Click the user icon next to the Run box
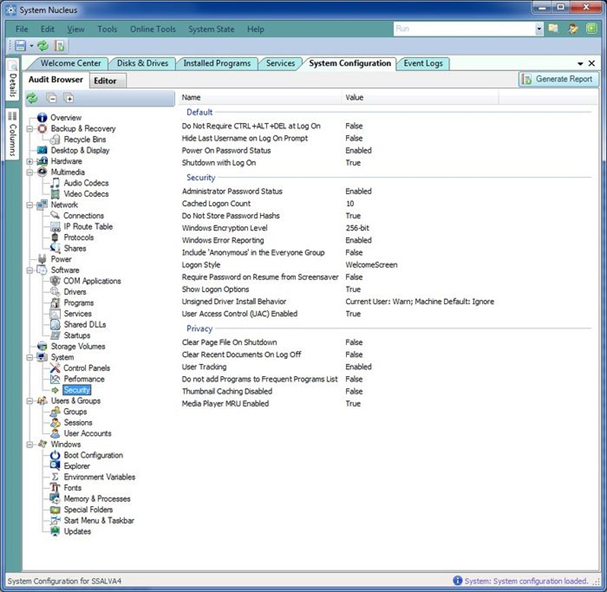Image resolution: width=607 pixels, height=592 pixels. click(x=573, y=29)
